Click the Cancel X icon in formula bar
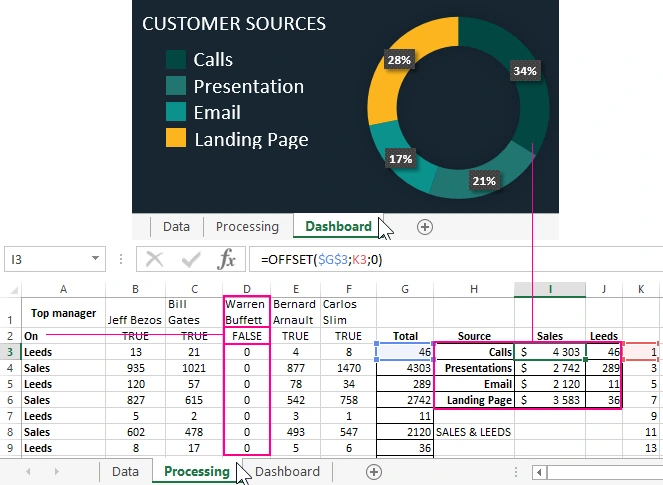 click(154, 259)
